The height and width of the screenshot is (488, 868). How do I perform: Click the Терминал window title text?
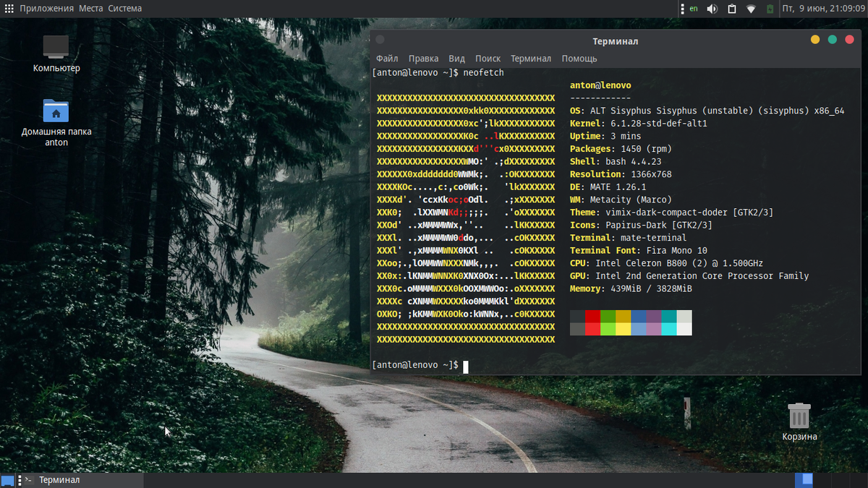(x=616, y=41)
